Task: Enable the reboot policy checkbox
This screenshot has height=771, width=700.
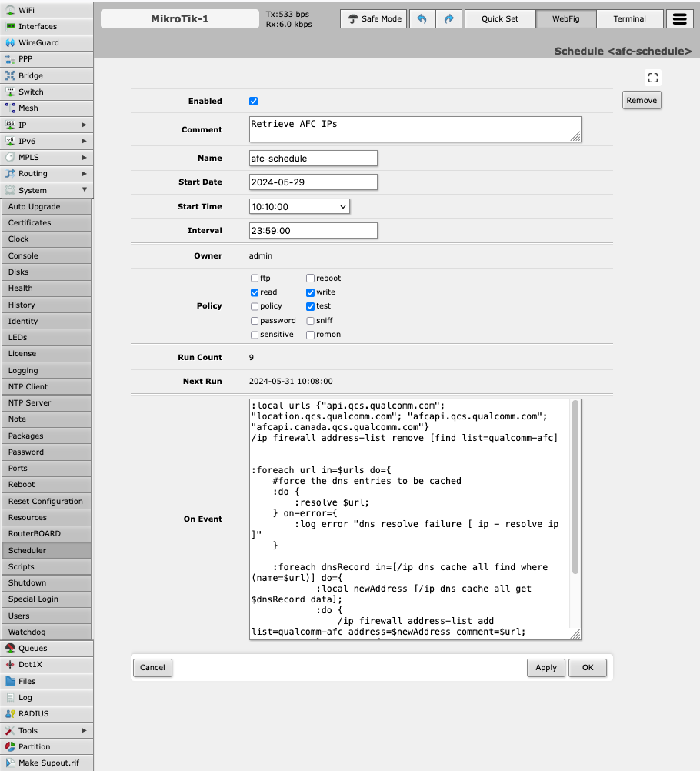Action: 310,279
